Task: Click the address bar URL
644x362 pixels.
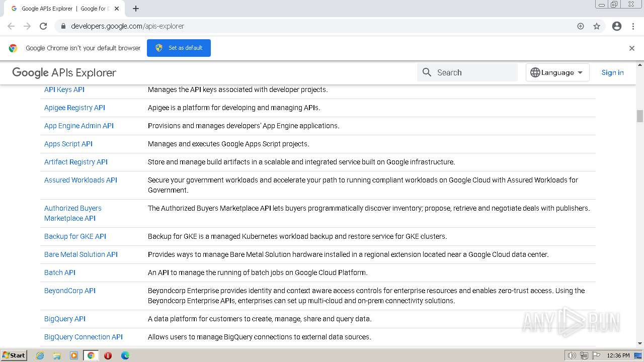Action: coord(128,26)
